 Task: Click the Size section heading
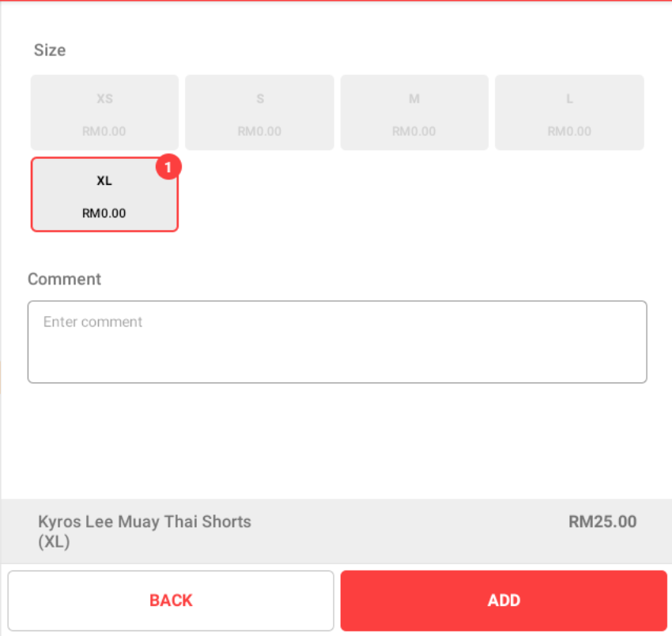coord(50,50)
